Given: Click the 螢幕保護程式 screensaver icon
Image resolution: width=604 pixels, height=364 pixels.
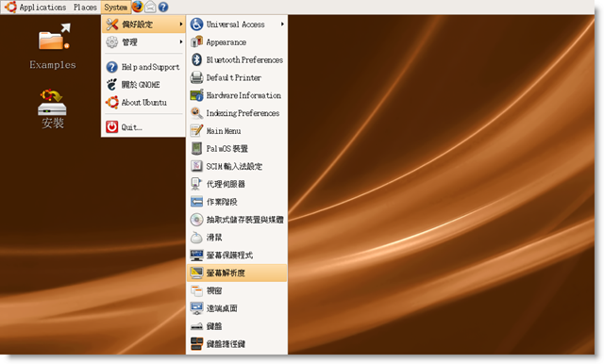Looking at the screenshot, I should pyautogui.click(x=196, y=255).
